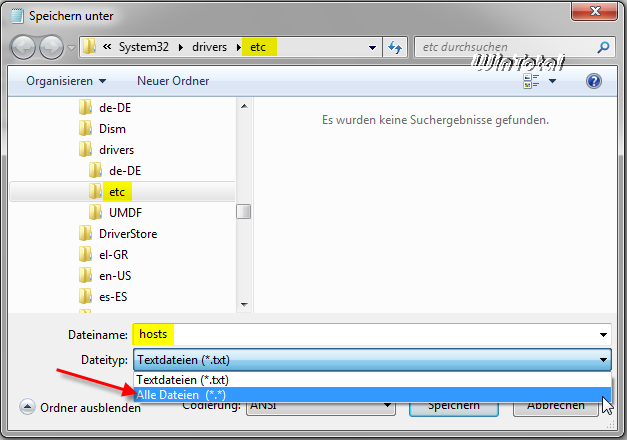Viewport: 627px width, 440px height.
Task: Select the en-US folder
Action: (x=115, y=276)
